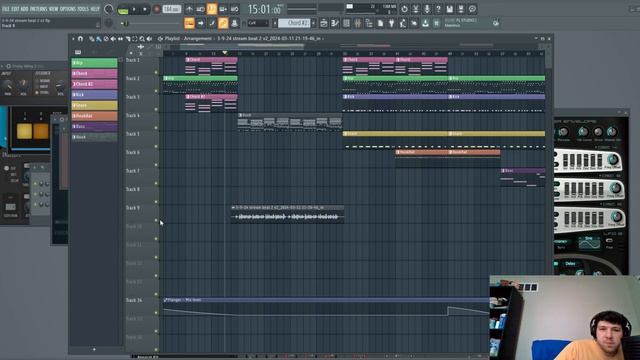Open the browser via its toolbar icon

coord(369,23)
